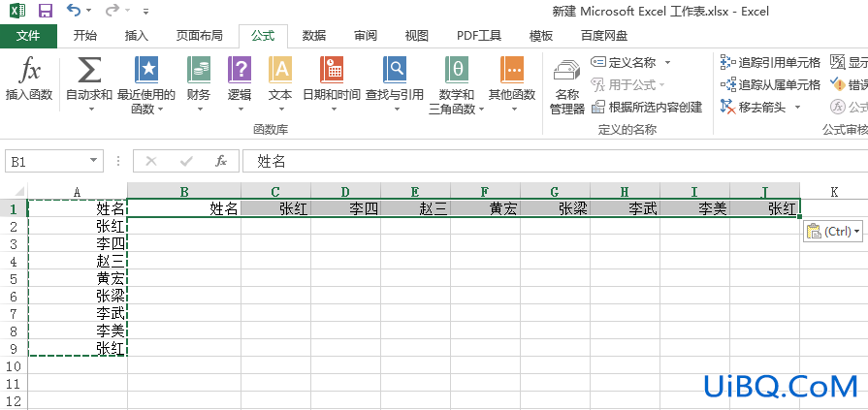Open Lookup & Reference (查找与引用) functions
This screenshot has width=868, height=410.
coord(395,70)
